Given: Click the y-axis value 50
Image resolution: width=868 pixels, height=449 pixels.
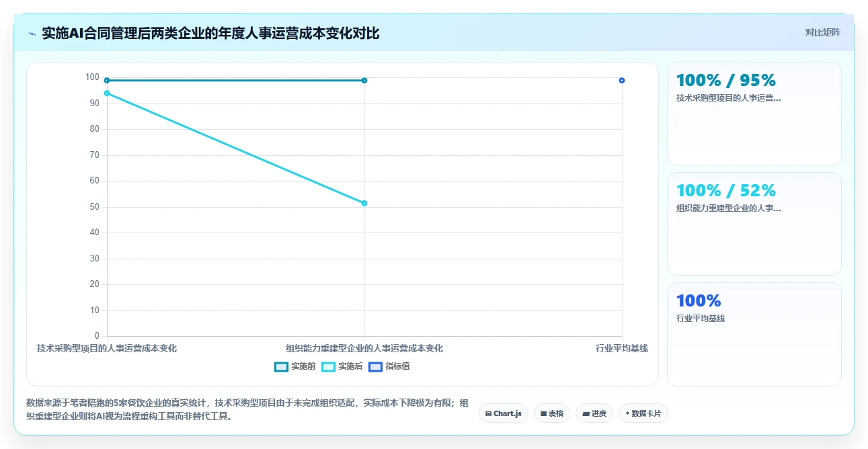Looking at the screenshot, I should [94, 207].
